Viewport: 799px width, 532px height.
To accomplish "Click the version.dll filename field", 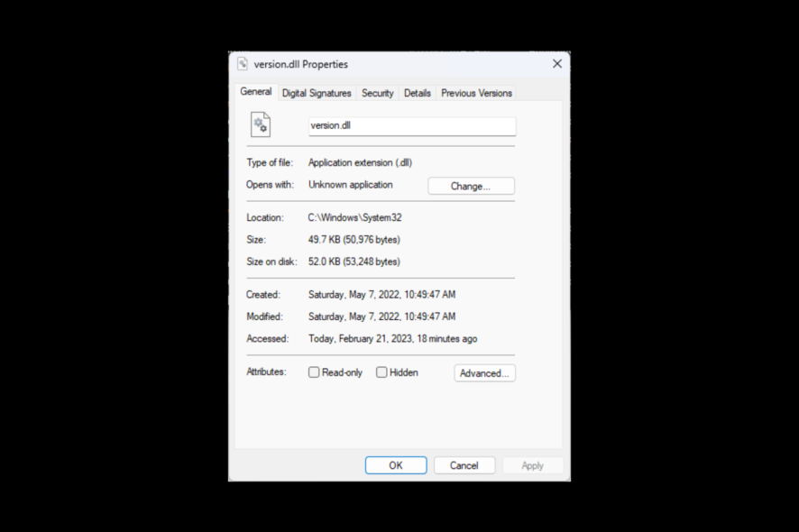I will tap(412, 126).
